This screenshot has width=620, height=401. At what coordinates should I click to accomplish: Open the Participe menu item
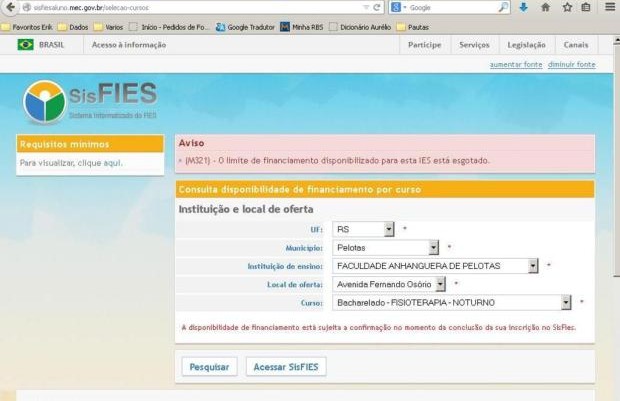[425, 45]
